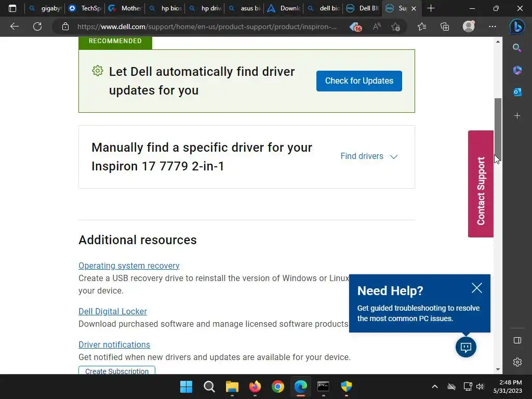The height and width of the screenshot is (399, 532).
Task: Go back with the browser back arrow
Action: tap(14, 26)
